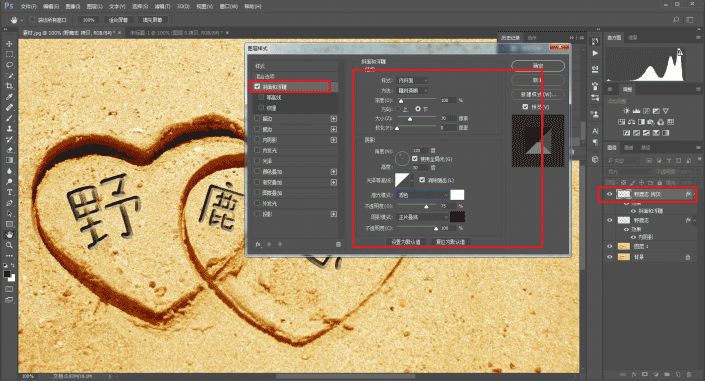Image resolution: width=705 pixels, height=381 pixels.
Task: Open Shadow Mode (阴影模式) dropdown
Action: [422, 217]
